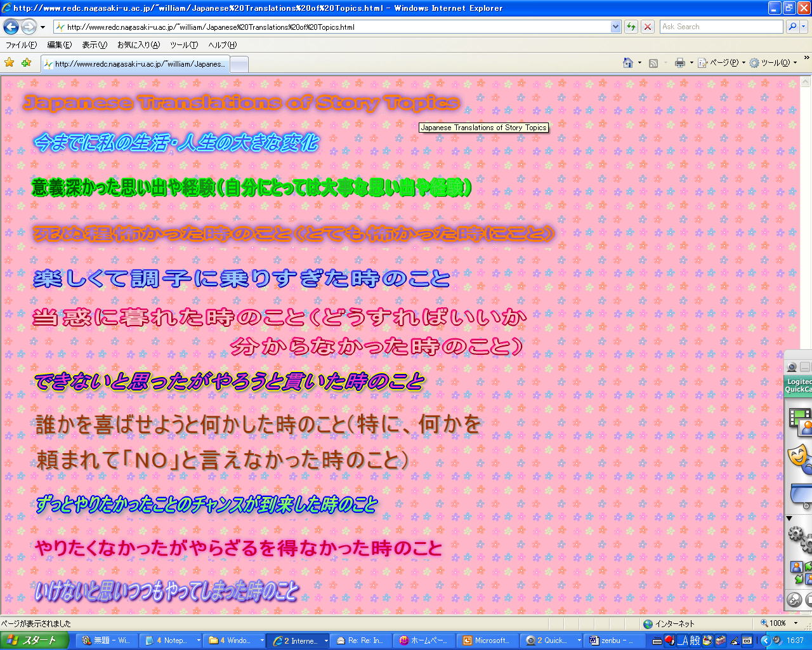Image resolution: width=812 pixels, height=650 pixels.
Task: Open the zoom level 100% dropdown
Action: click(x=778, y=623)
